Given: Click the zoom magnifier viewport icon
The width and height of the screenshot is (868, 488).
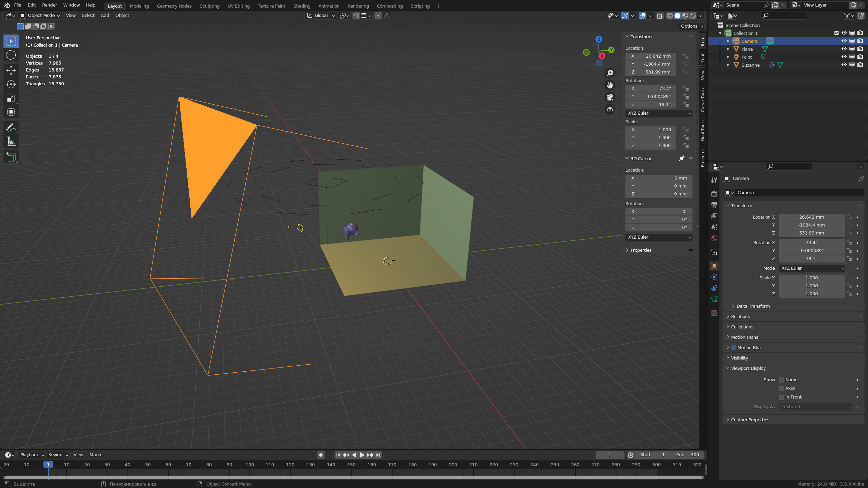Looking at the screenshot, I should 610,73.
